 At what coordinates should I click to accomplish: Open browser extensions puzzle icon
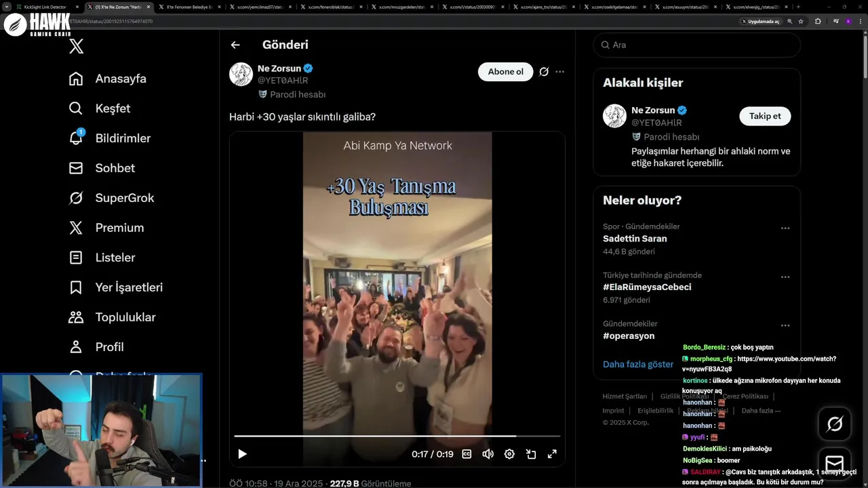pos(818,22)
